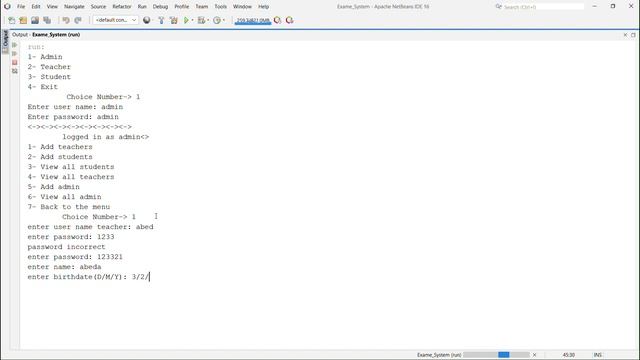Click the settings icon below the stop button
The width and height of the screenshot is (640, 360).
[15, 71]
